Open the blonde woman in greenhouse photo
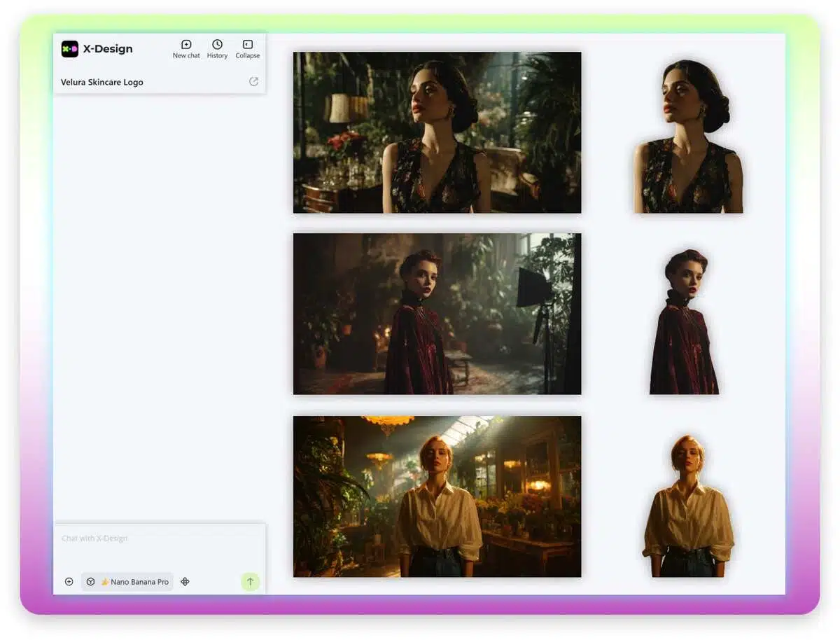 point(437,496)
